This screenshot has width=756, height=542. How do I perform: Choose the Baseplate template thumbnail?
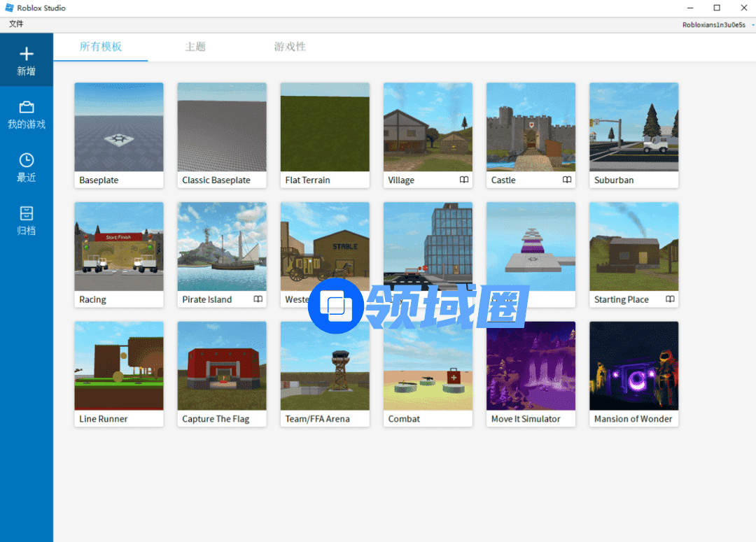pyautogui.click(x=119, y=127)
